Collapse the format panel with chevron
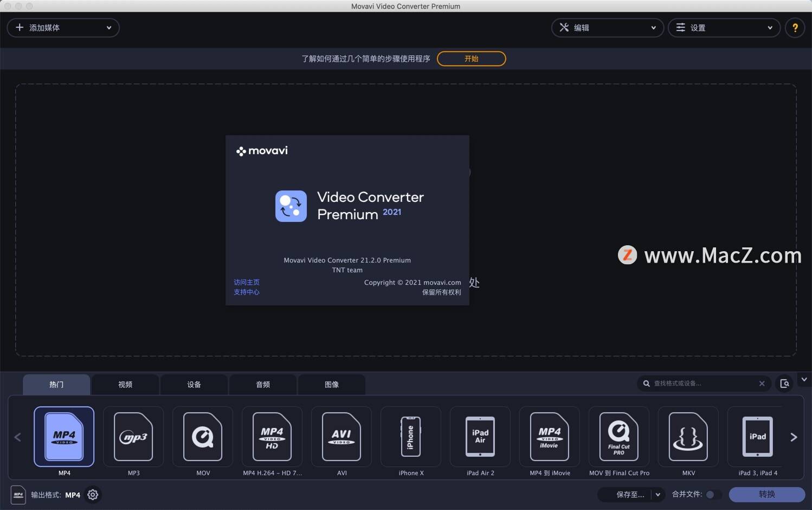Viewport: 812px width, 510px height. pos(804,380)
